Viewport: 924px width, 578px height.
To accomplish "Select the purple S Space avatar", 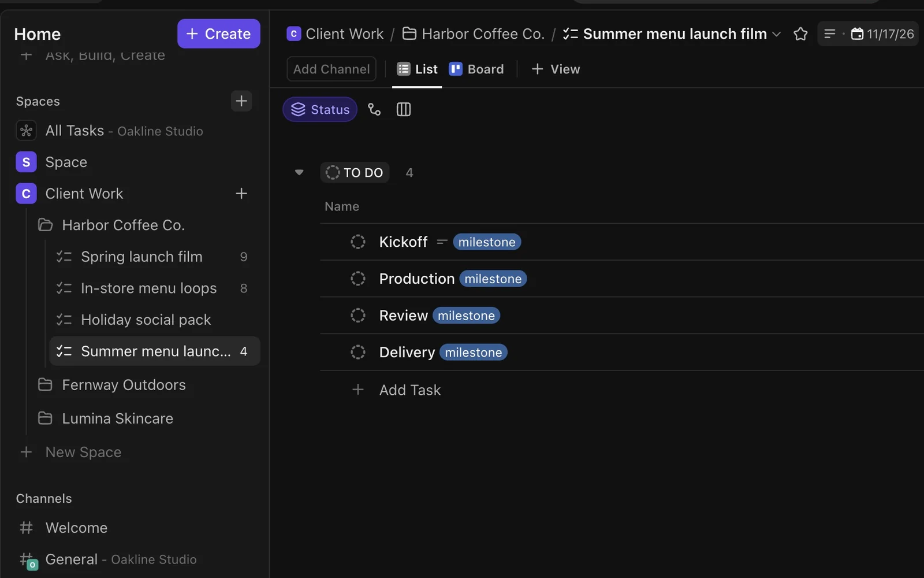I will (x=26, y=162).
